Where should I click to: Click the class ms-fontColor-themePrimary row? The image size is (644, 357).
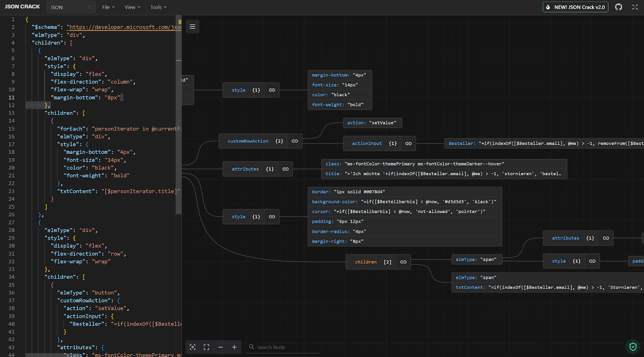(444, 164)
